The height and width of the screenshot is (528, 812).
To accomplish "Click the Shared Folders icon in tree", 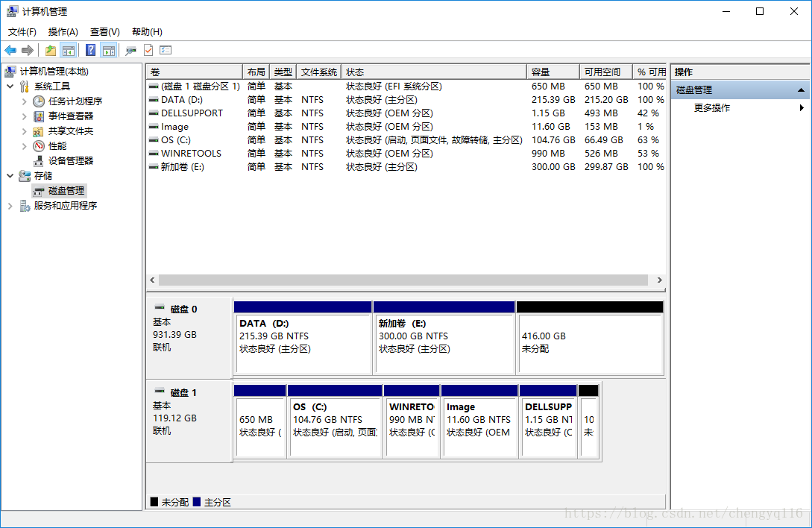I will click(x=38, y=131).
